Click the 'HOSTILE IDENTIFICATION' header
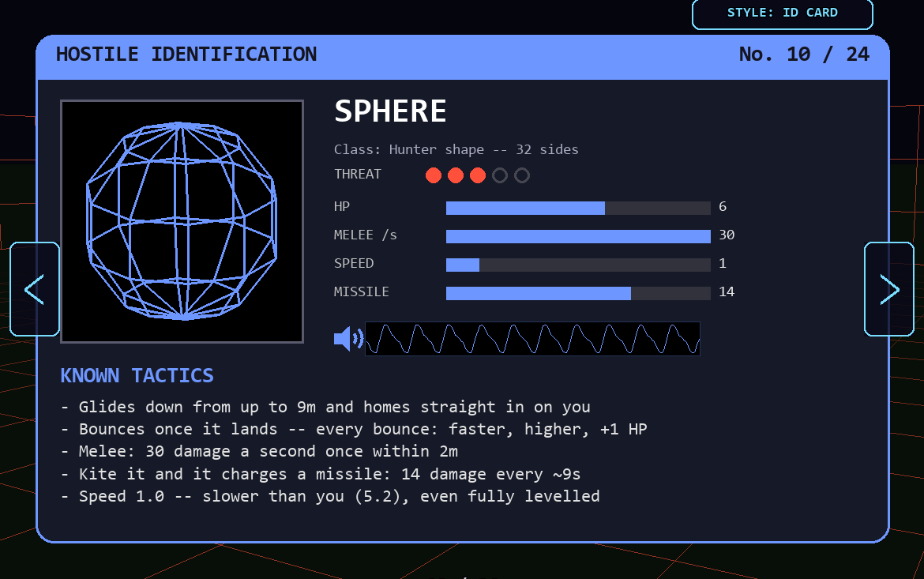The height and width of the screenshot is (579, 924). click(x=186, y=55)
